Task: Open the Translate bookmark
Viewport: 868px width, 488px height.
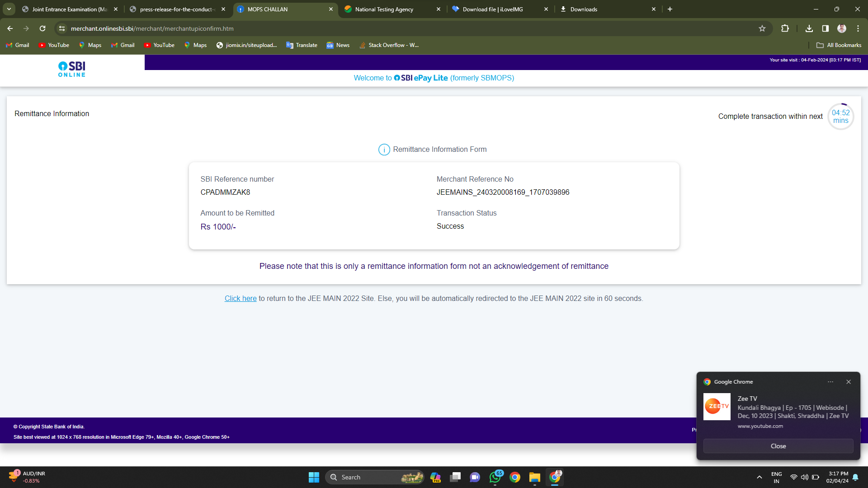Action: point(302,45)
